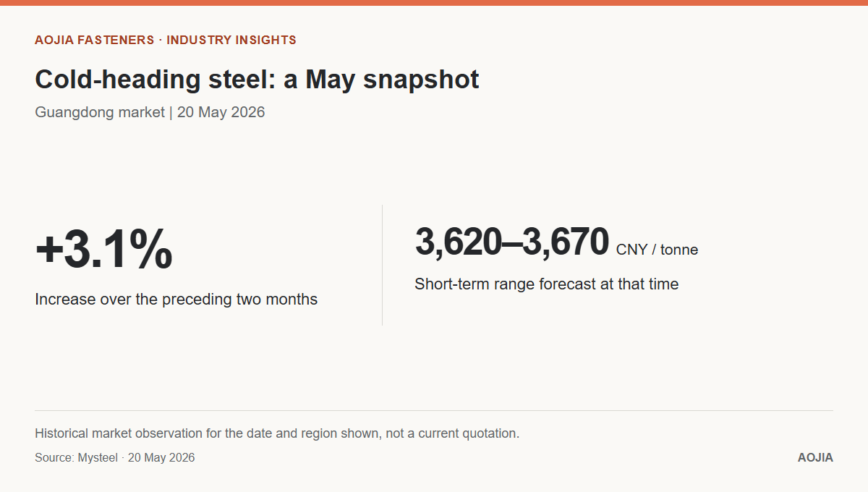Select the +3.1% increase figure

[103, 250]
